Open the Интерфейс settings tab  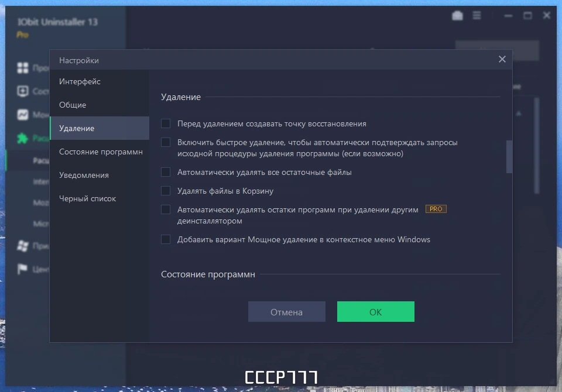pos(100,81)
